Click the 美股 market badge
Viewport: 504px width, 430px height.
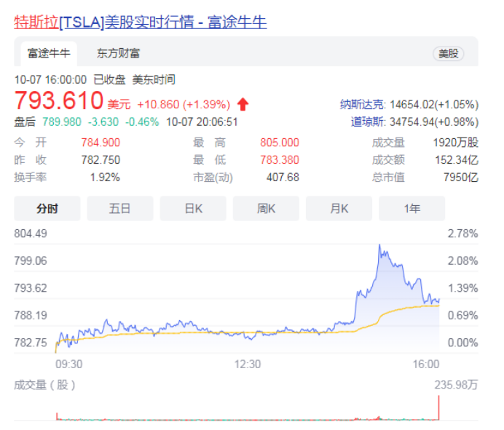(448, 54)
